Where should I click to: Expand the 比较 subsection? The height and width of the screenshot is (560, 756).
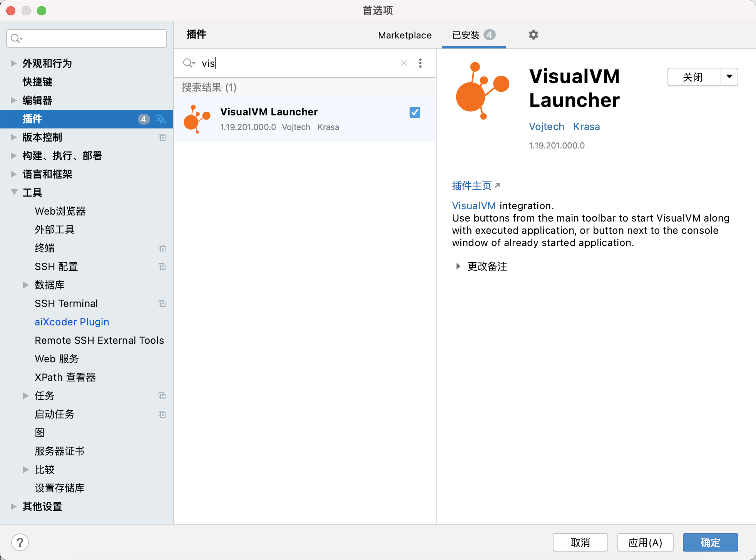pyautogui.click(x=26, y=470)
